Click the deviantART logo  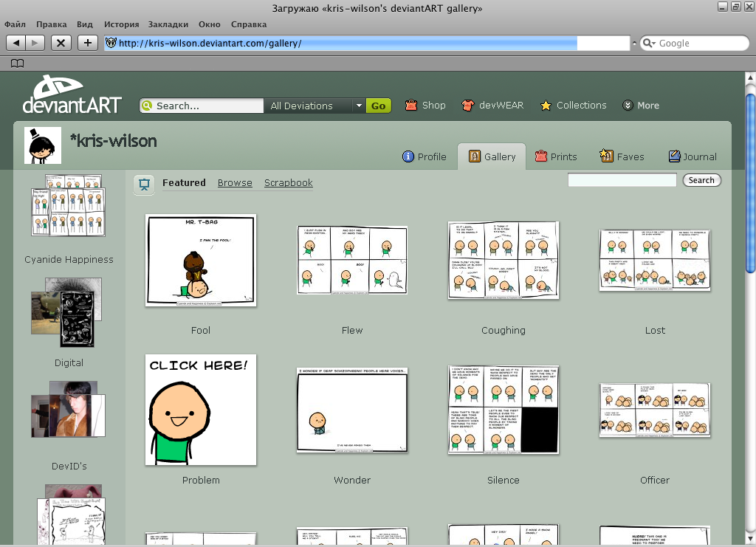72,94
